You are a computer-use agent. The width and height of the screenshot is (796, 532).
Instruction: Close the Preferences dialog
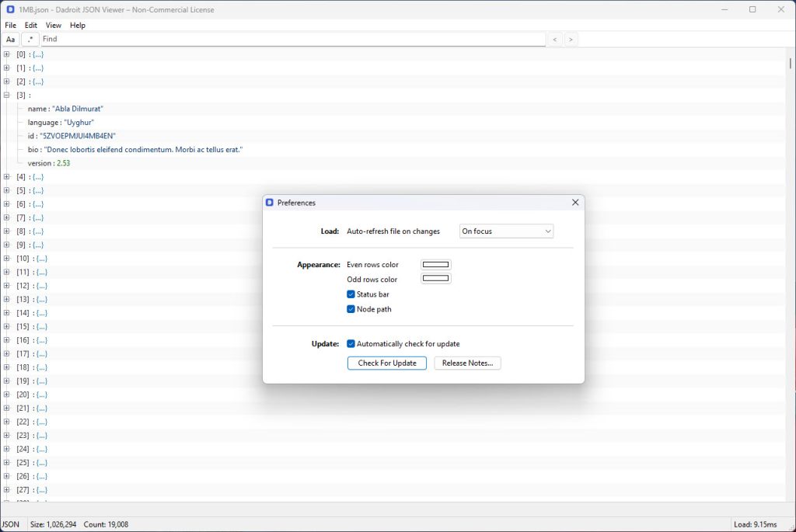(575, 203)
